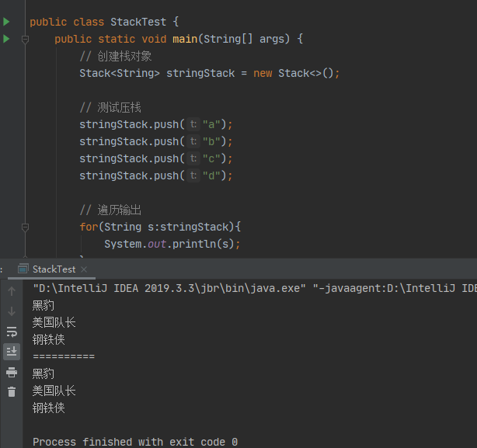
Task: Click "Process finished with exit code 0" line
Action: [135, 442]
